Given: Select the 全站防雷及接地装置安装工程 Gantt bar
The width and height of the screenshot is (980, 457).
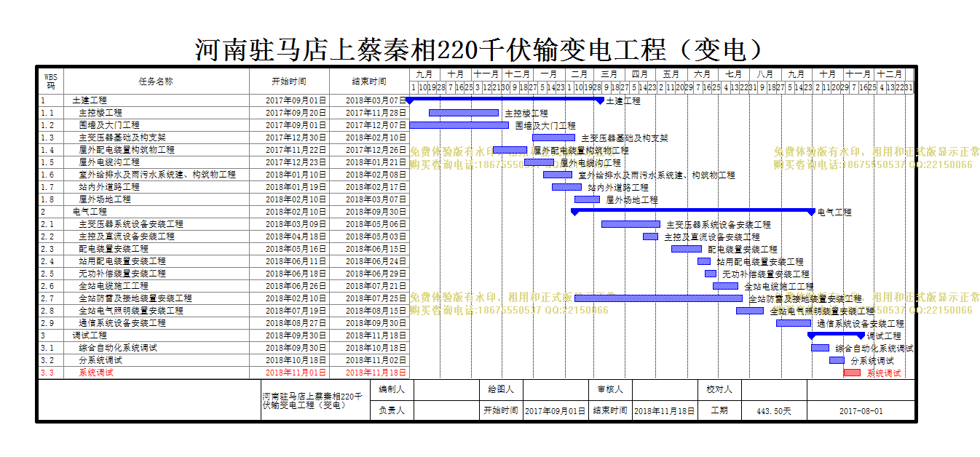Looking at the screenshot, I should [x=658, y=298].
